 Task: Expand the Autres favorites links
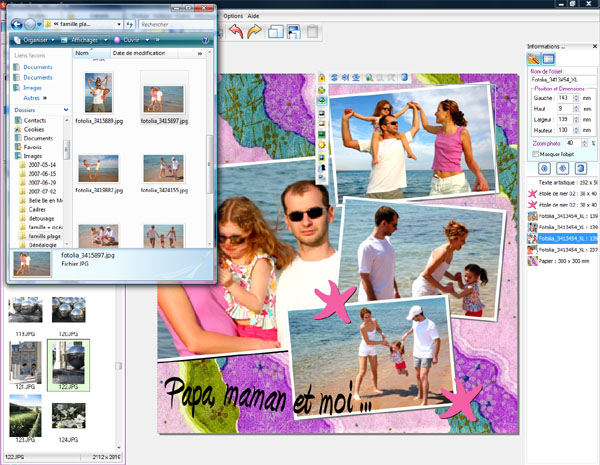tap(35, 98)
